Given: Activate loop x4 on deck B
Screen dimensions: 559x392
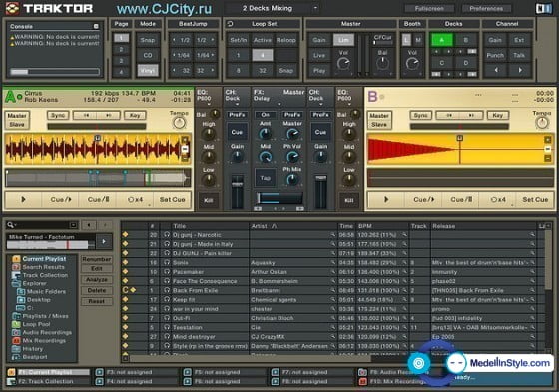Looking at the screenshot, I should click(498, 199).
